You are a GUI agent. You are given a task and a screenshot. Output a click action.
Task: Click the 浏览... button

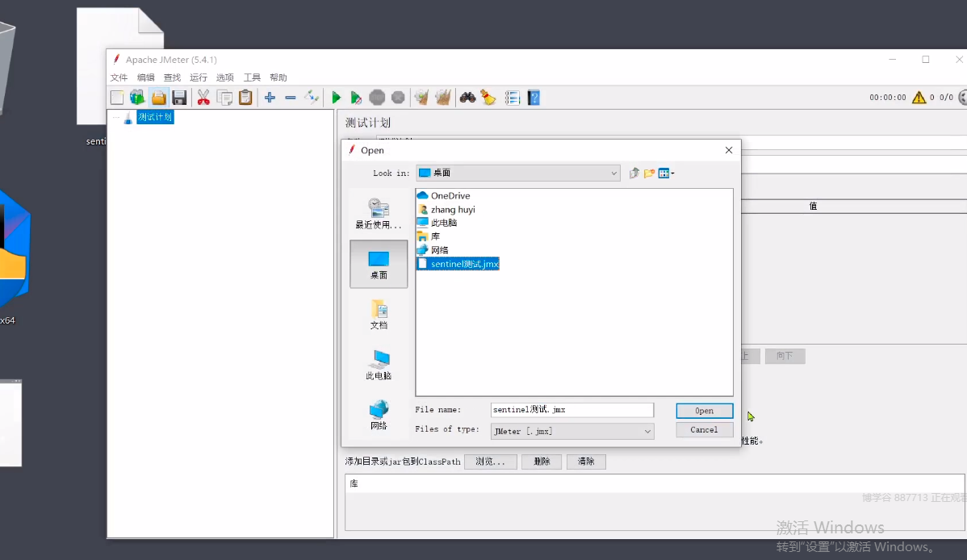(490, 462)
